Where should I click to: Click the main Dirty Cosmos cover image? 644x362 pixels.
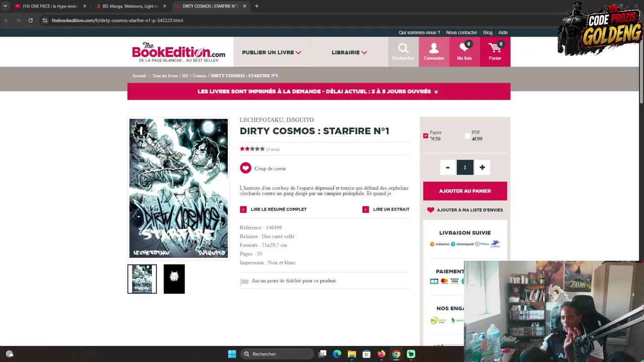coord(179,189)
